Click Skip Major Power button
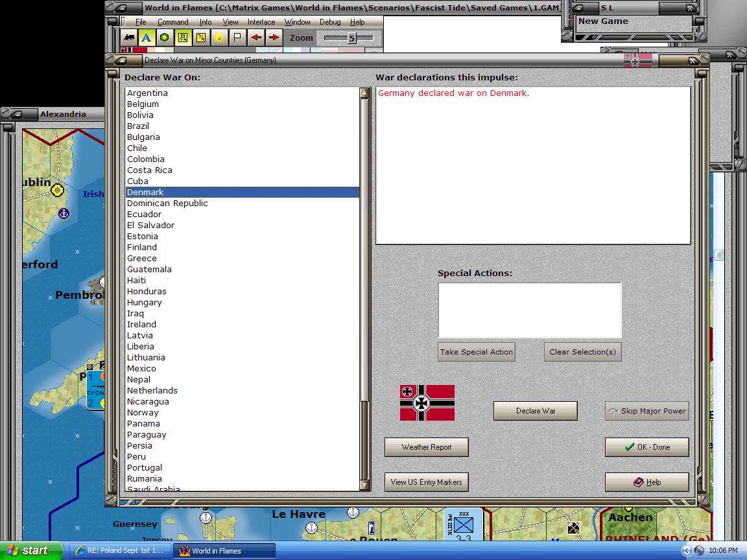This screenshot has height=560, width=747. point(647,411)
